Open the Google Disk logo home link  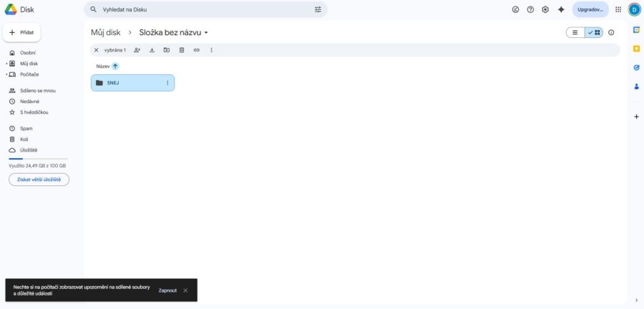click(x=19, y=9)
